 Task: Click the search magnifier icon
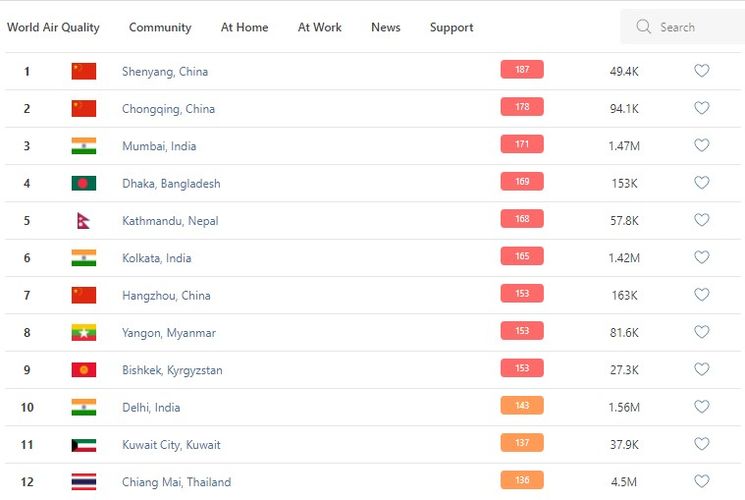[x=643, y=27]
